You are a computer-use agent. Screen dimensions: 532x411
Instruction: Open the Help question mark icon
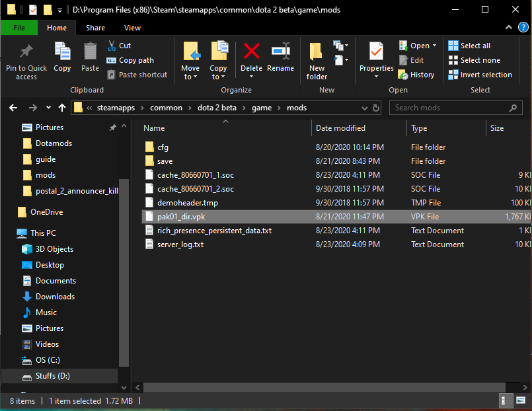[x=523, y=27]
